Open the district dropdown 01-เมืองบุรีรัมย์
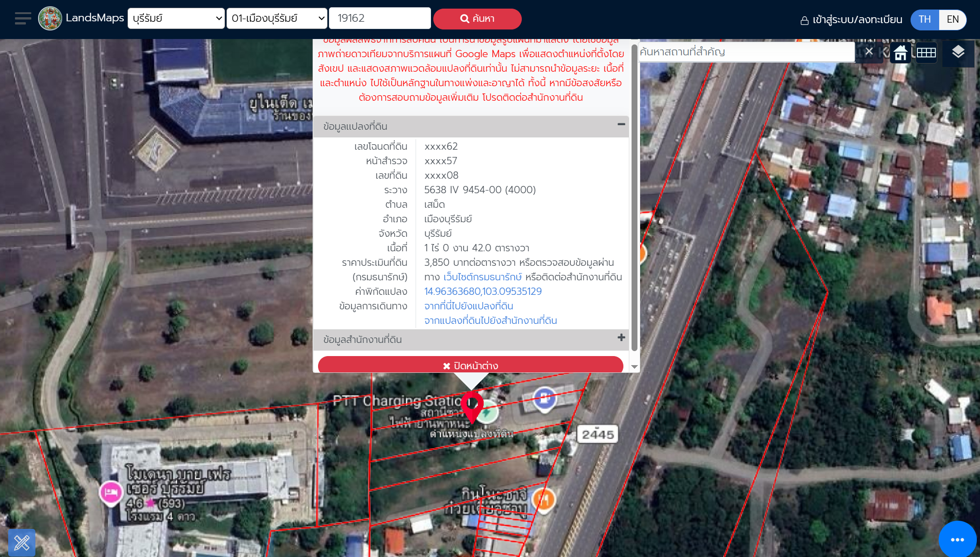This screenshot has height=557, width=980. 277,19
